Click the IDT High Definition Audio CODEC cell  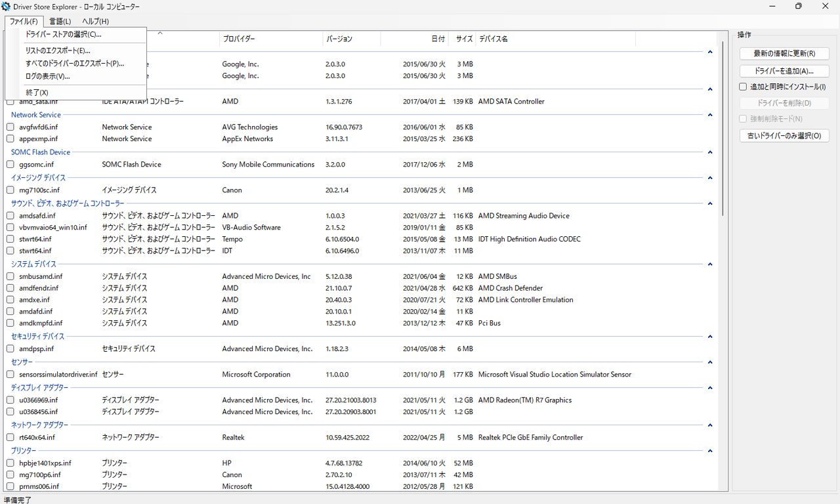530,240
